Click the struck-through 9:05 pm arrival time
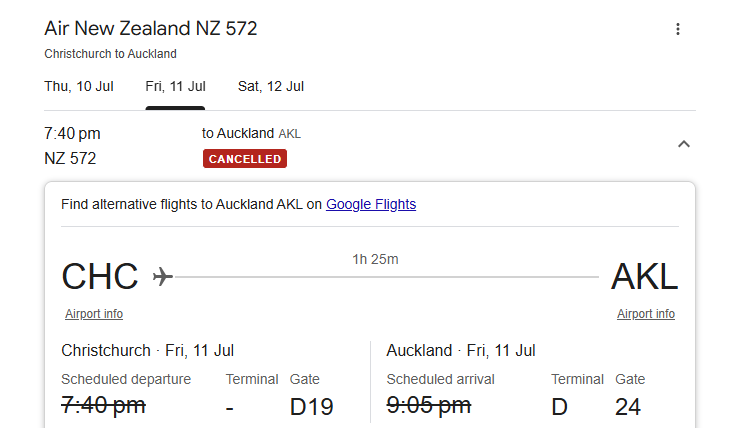 tap(429, 405)
